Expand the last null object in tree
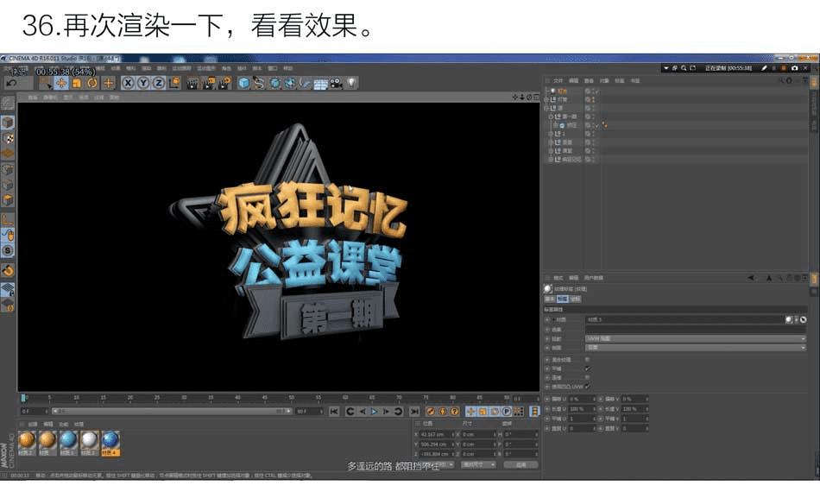 (x=551, y=159)
